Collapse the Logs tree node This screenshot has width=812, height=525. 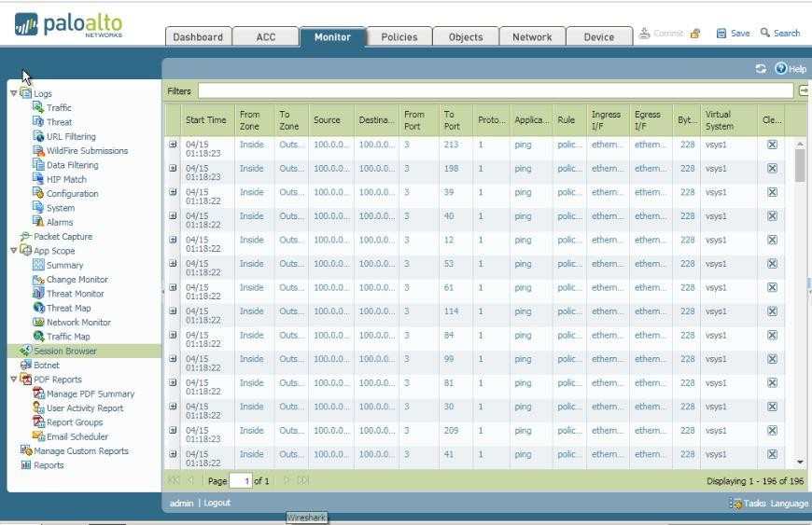click(13, 93)
